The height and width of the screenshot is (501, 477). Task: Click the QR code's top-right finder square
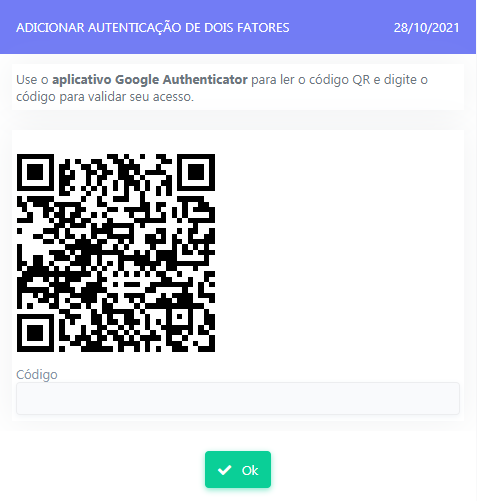[x=196, y=172]
